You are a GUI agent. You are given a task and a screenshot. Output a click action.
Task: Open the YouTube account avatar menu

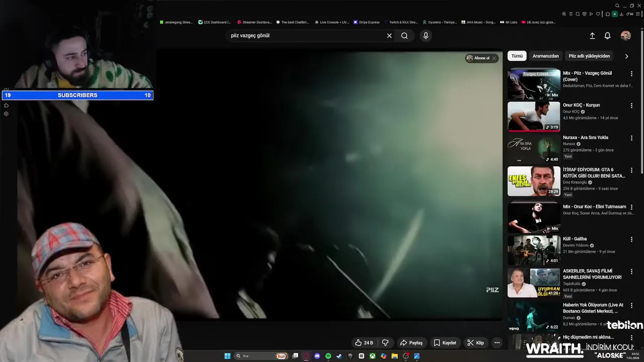(x=626, y=36)
